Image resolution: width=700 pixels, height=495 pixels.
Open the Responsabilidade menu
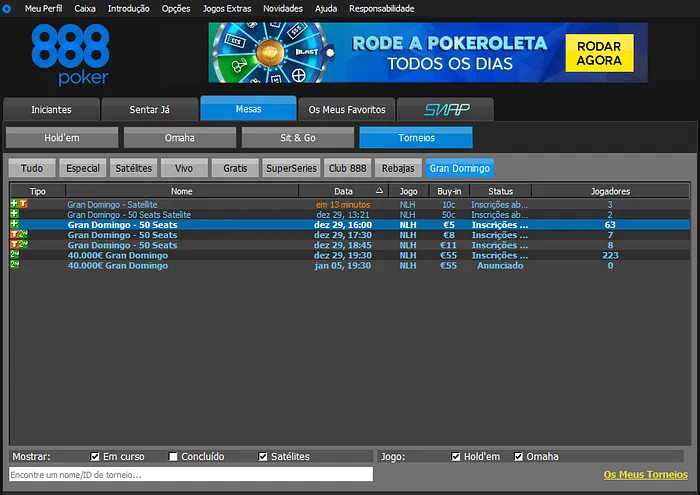click(x=382, y=8)
